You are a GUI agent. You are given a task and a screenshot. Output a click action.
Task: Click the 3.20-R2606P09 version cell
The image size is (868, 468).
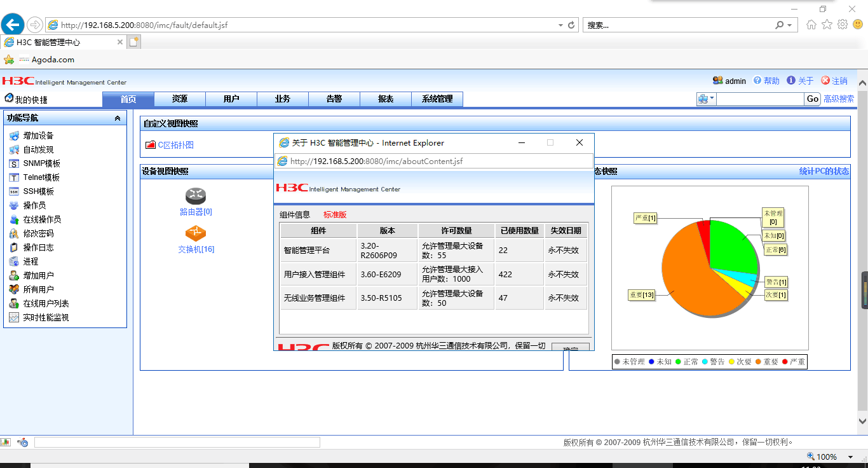coord(387,251)
